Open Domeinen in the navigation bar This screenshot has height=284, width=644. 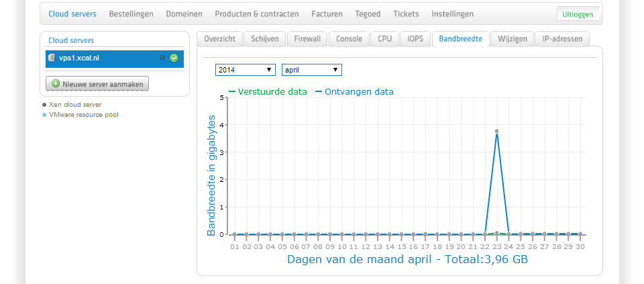coord(185,13)
